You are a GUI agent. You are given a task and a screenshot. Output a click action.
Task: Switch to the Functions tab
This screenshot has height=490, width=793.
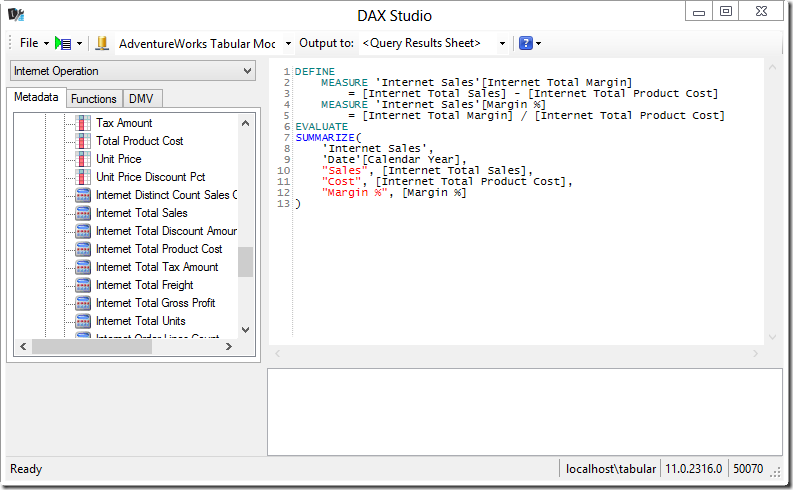94,99
